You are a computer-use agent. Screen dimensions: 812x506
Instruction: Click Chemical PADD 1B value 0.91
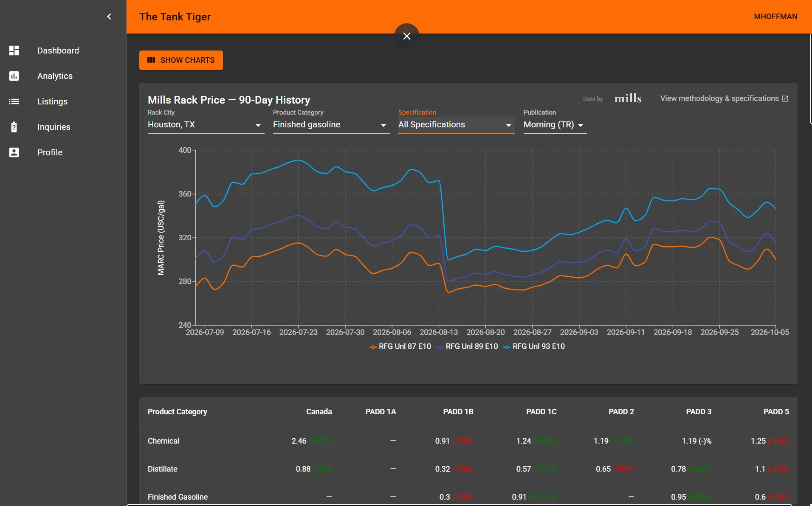[x=443, y=441]
